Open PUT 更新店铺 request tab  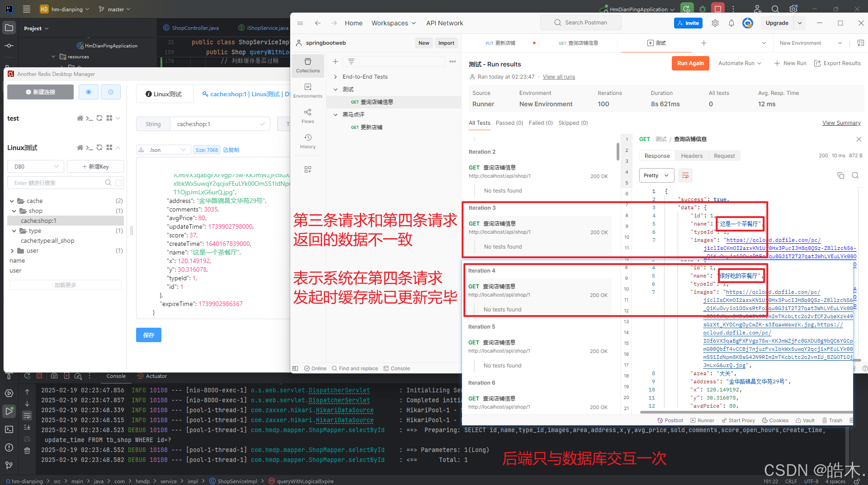500,43
